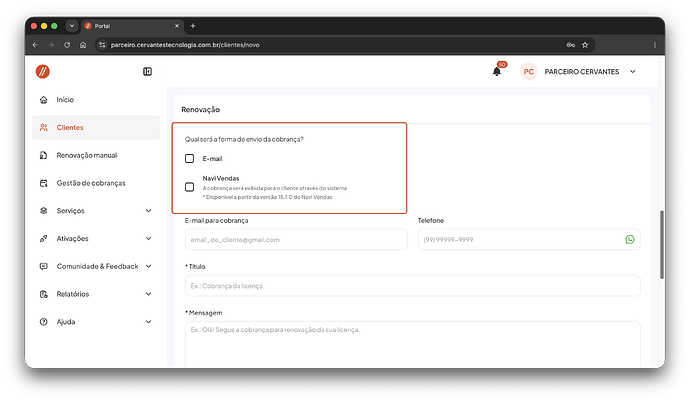Expand the Relatórios menu chevron
This screenshot has width=690, height=401.
pyautogui.click(x=149, y=294)
